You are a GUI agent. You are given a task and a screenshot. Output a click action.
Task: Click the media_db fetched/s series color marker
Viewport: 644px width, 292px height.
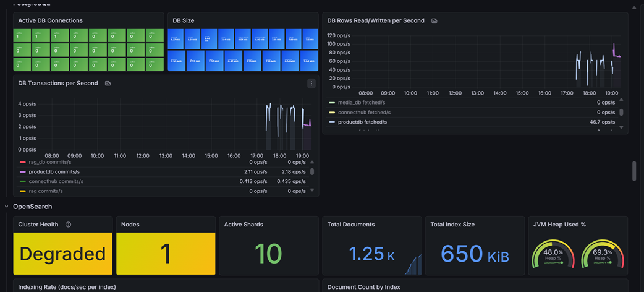(x=332, y=103)
